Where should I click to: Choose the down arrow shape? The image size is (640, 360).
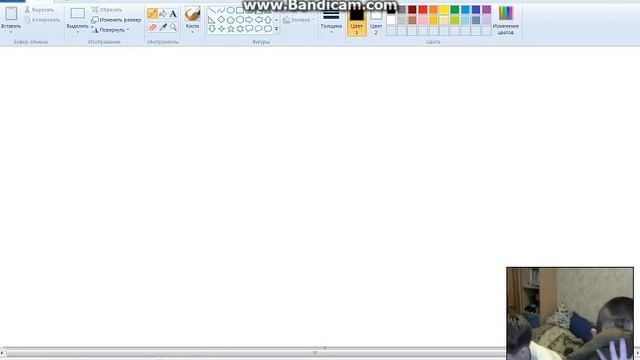click(x=212, y=29)
